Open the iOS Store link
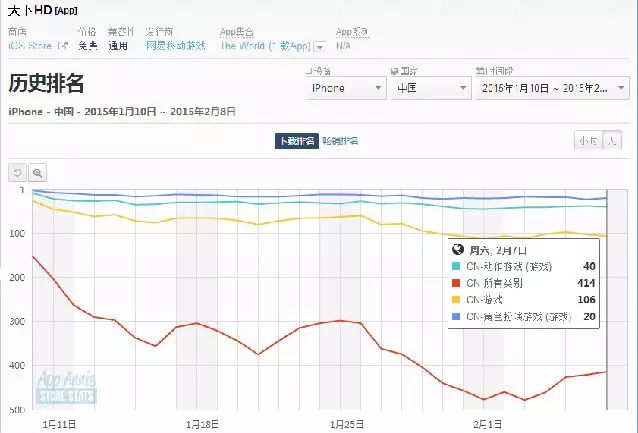This screenshot has width=638, height=433. tap(30, 46)
